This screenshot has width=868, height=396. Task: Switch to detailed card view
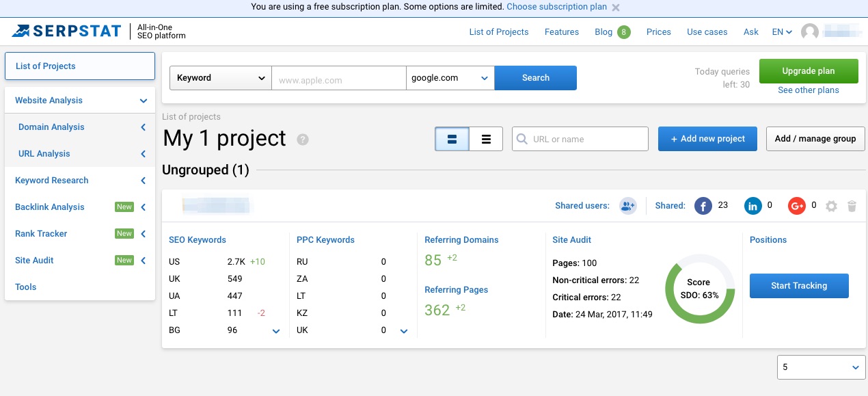click(452, 139)
